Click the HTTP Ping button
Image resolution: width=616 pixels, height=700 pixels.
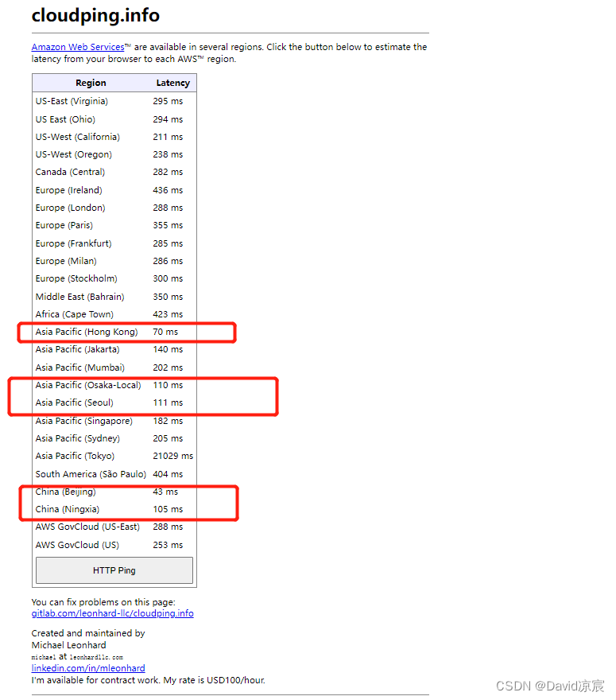tap(114, 570)
